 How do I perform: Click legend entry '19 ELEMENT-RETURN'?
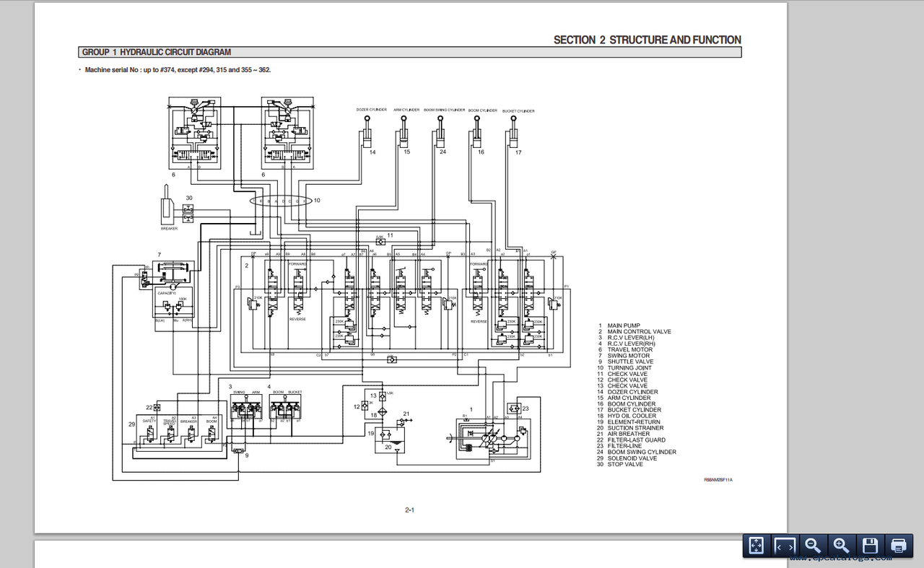tap(628, 422)
